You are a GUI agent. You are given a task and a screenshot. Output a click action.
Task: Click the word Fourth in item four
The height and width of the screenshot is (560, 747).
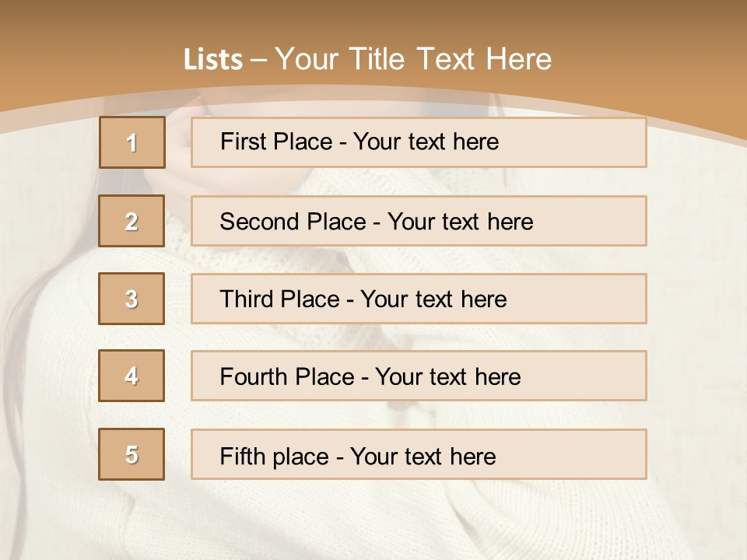[x=254, y=377]
